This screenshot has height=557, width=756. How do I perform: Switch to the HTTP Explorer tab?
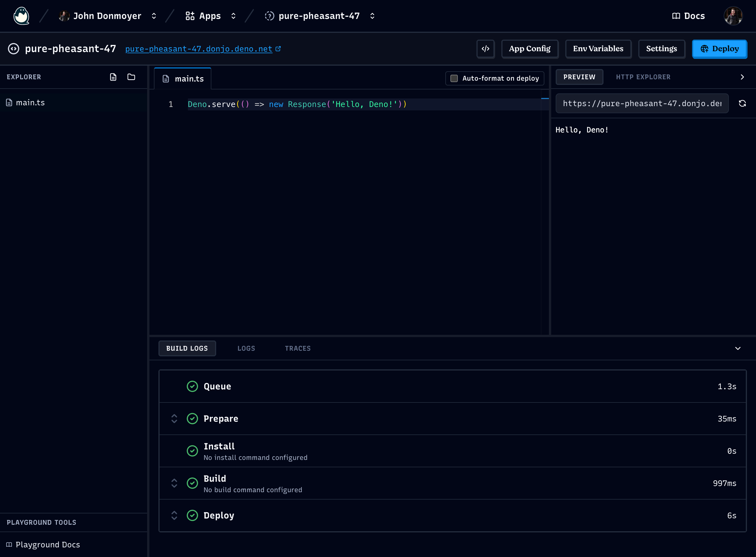[x=643, y=77]
